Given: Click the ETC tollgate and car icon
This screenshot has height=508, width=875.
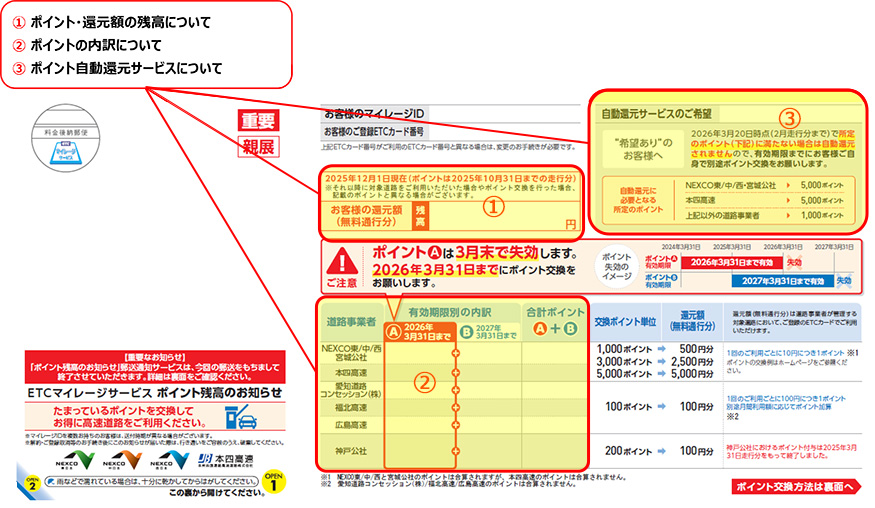Looking at the screenshot, I should [x=241, y=417].
